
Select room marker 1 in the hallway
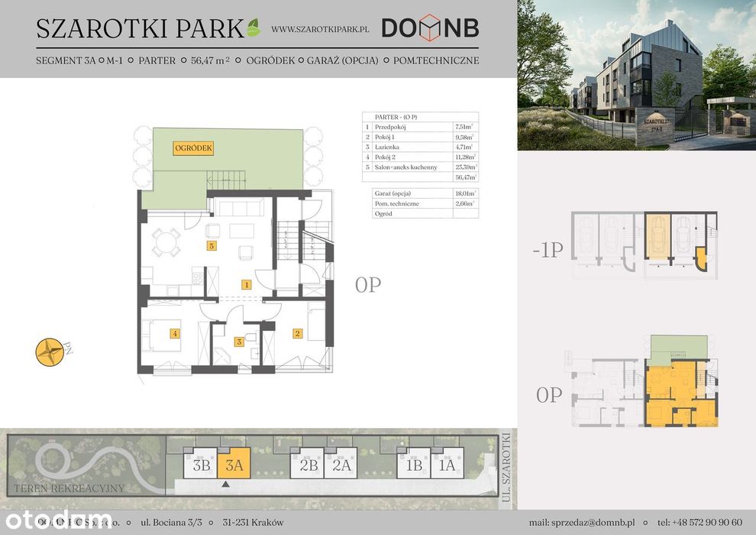coord(247,284)
